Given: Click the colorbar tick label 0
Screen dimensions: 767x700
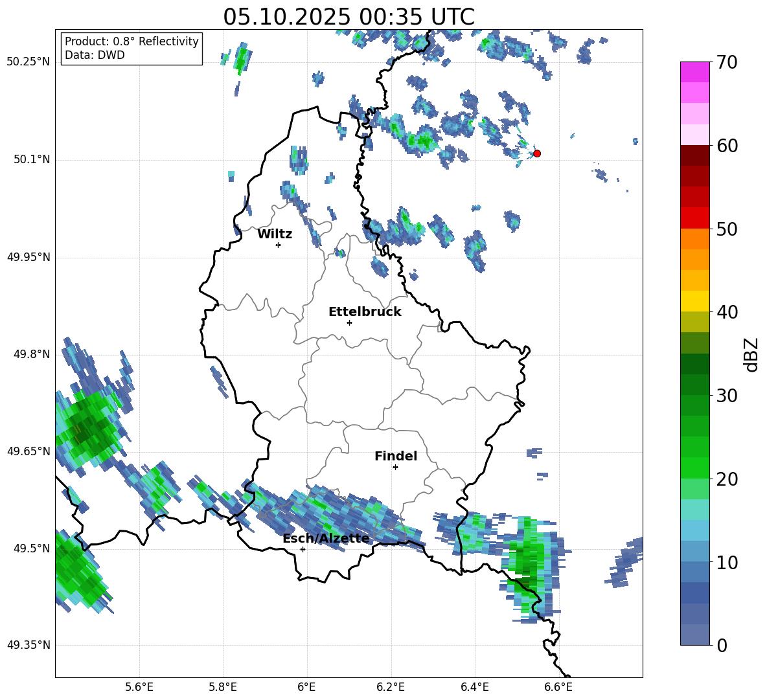Looking at the screenshot, I should (x=722, y=645).
